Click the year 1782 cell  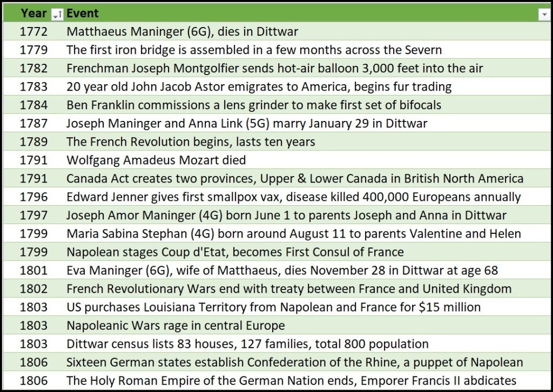pos(33,69)
